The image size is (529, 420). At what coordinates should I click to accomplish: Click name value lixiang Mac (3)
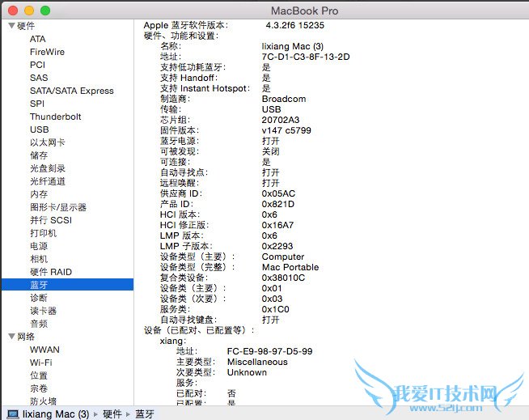[x=293, y=46]
